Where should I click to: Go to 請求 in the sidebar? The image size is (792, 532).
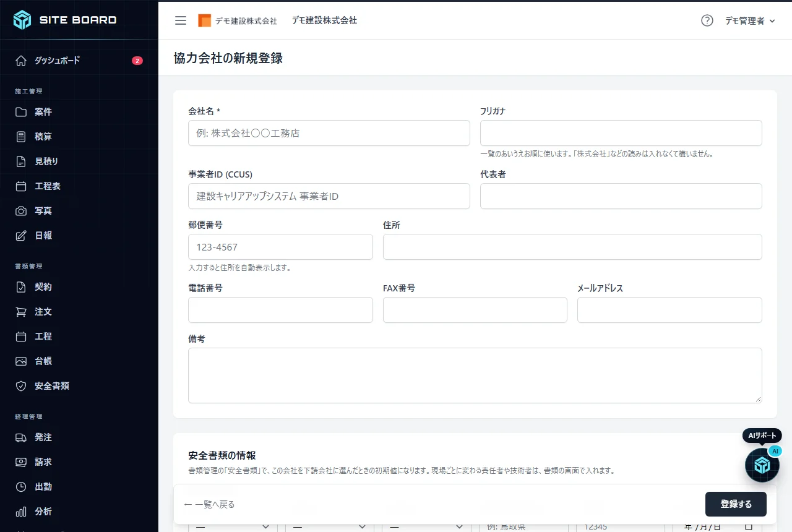click(79, 462)
